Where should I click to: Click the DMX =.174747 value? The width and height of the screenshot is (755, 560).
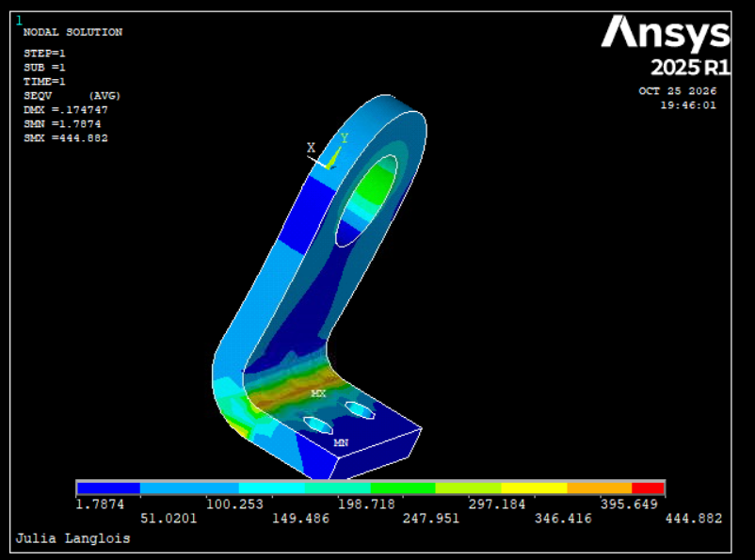[x=66, y=110]
